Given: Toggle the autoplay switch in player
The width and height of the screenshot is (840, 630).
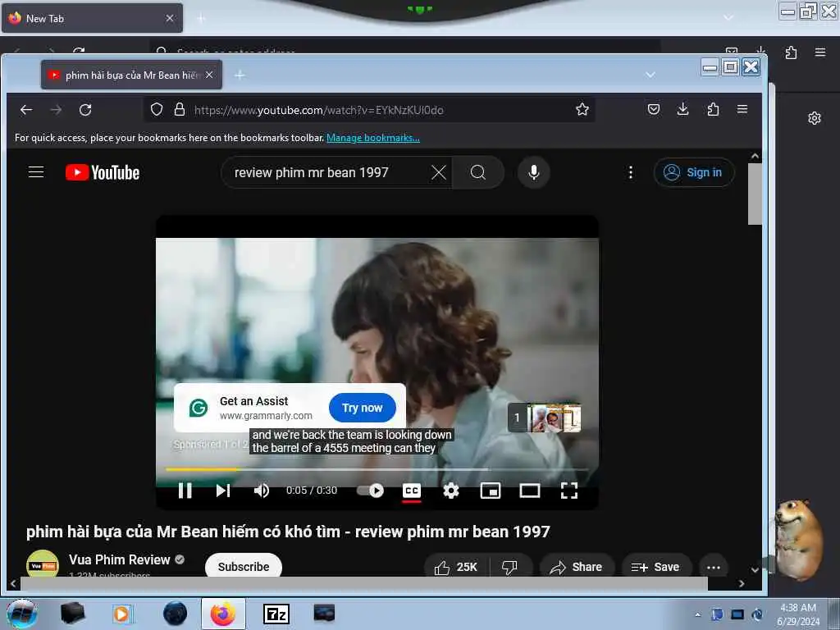Looking at the screenshot, I should (x=370, y=491).
